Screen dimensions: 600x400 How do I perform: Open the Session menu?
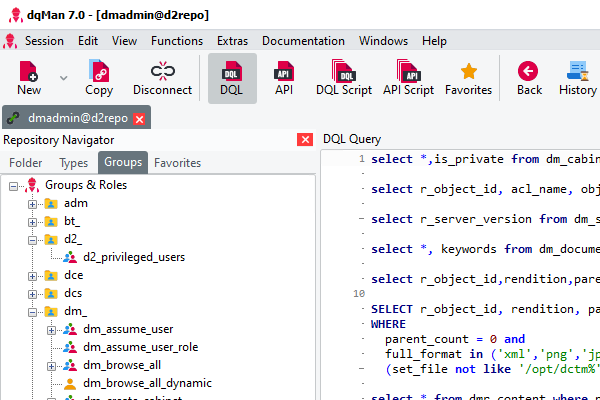[x=44, y=41]
